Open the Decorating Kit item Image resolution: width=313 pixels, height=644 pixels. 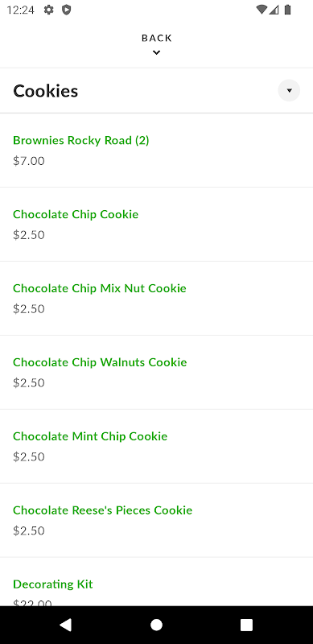(x=156, y=581)
